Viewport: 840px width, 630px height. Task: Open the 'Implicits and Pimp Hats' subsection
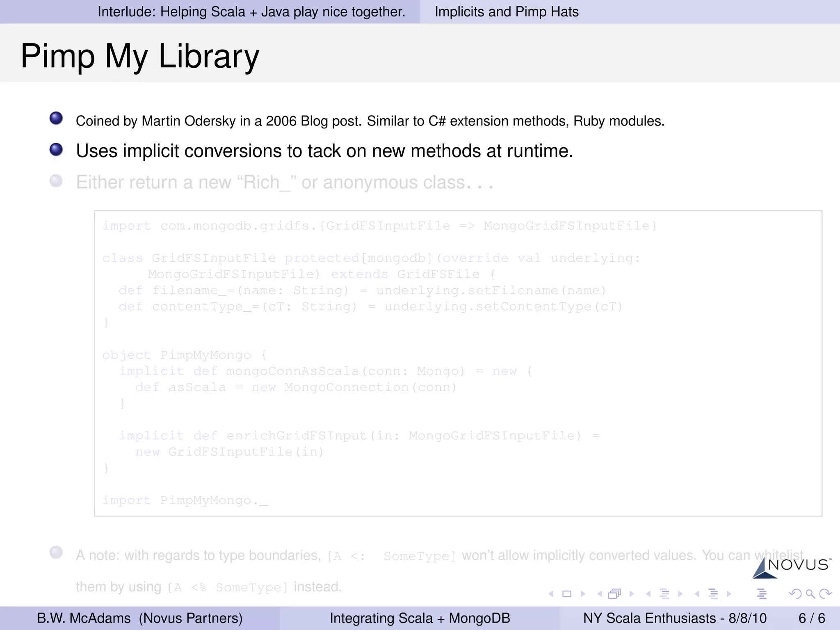(507, 12)
